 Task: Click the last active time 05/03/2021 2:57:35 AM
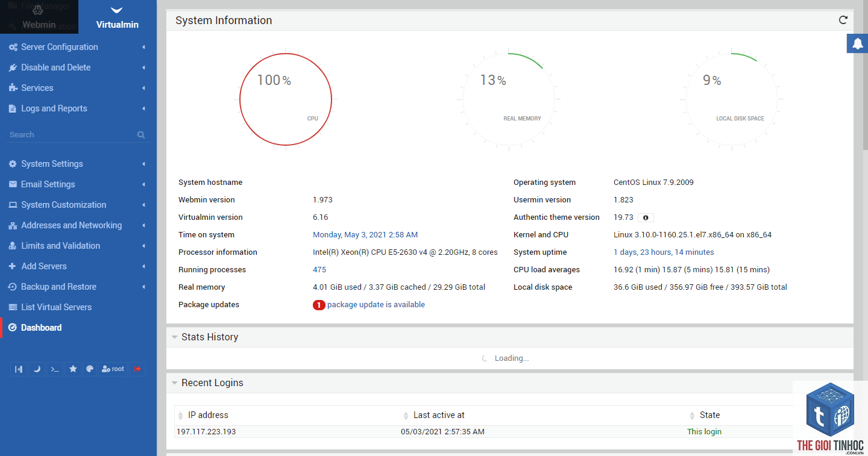(x=442, y=432)
